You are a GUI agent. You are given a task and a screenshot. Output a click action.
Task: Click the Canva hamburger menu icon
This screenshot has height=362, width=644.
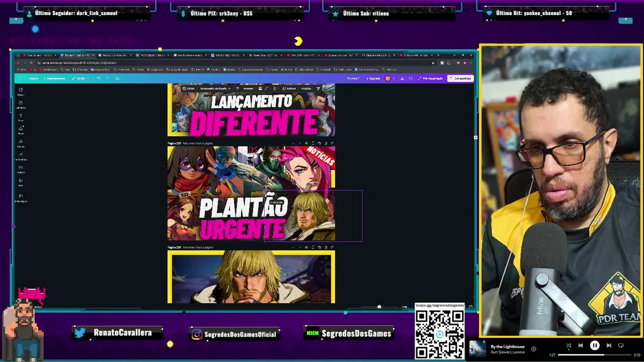(21, 78)
